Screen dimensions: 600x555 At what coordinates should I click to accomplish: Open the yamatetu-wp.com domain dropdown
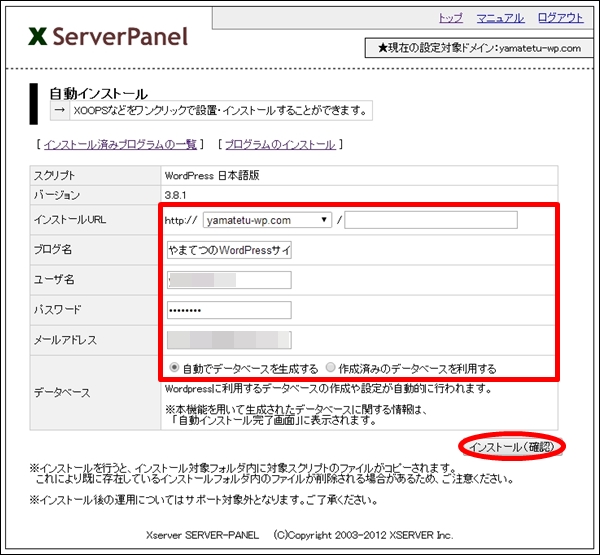click(x=267, y=220)
